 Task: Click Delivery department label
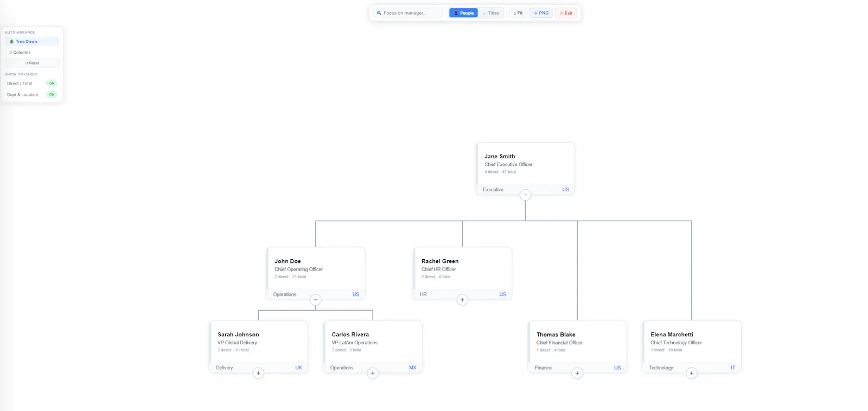coord(224,368)
